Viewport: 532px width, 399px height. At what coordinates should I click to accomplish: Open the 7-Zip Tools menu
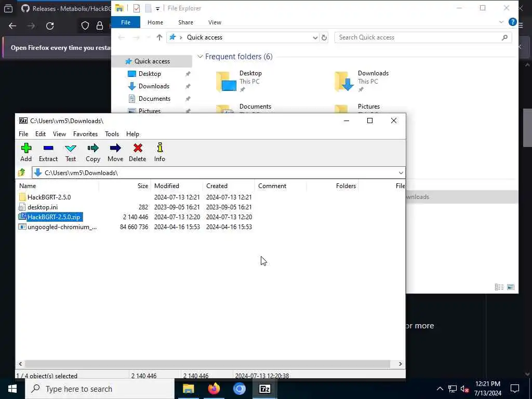click(112, 134)
